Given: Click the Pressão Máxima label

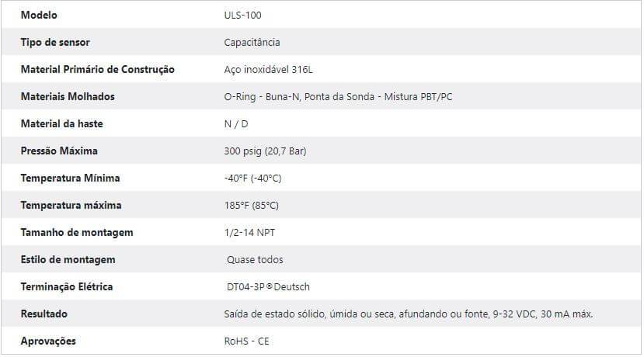Looking at the screenshot, I should (59, 151).
